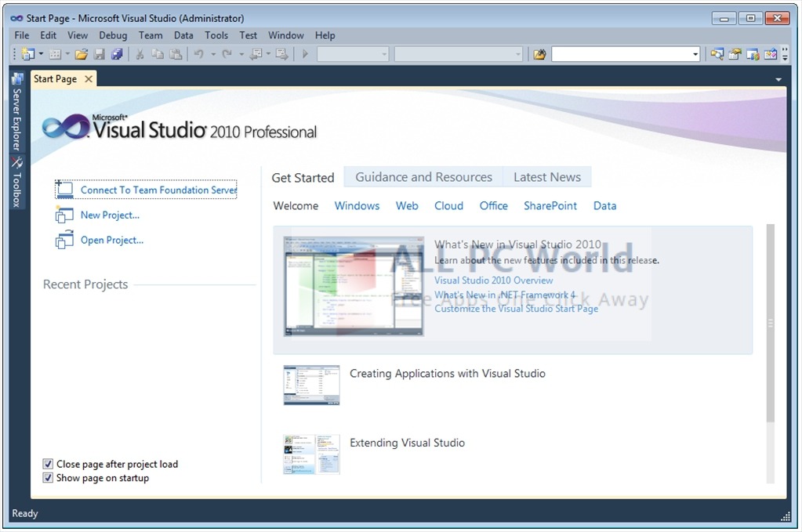802x532 pixels.
Task: Click the Find in Files binoculars icon
Action: [539, 53]
